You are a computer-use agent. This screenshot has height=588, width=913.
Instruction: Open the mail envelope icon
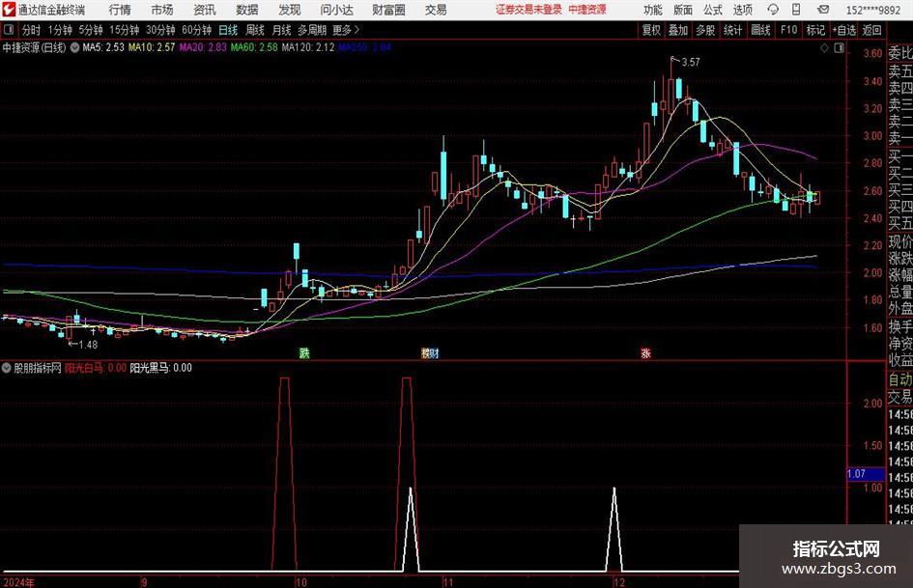pyautogui.click(x=823, y=10)
